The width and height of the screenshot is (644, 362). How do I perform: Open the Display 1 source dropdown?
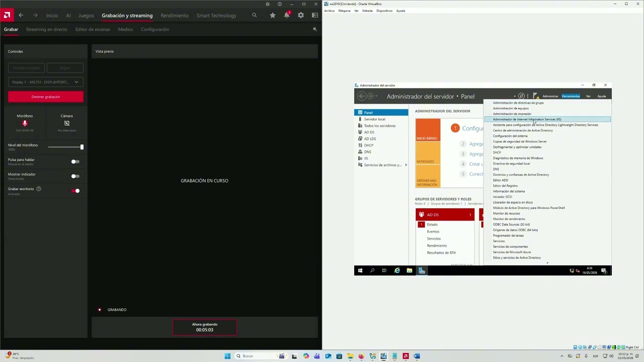(x=45, y=82)
